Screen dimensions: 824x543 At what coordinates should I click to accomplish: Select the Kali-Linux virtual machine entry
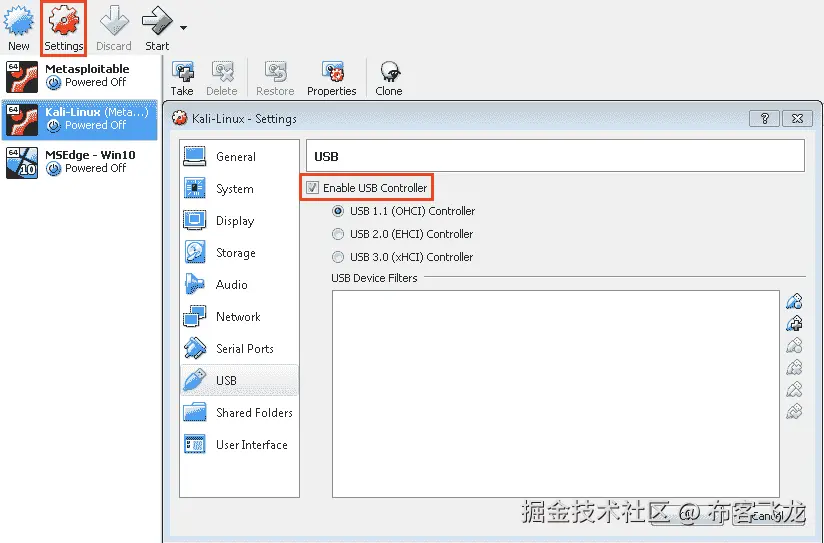coord(80,120)
